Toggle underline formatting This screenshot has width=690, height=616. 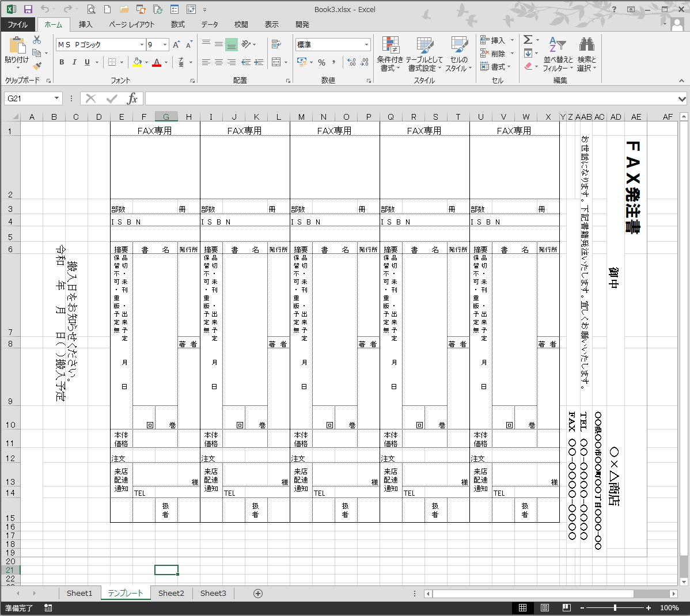[87, 62]
